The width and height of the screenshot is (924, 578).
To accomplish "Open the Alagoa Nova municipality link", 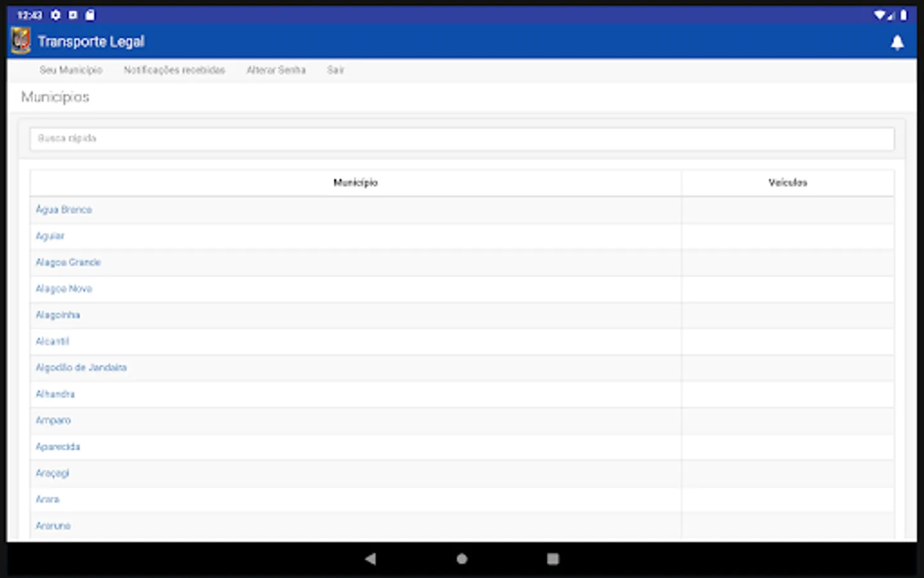I will [64, 289].
